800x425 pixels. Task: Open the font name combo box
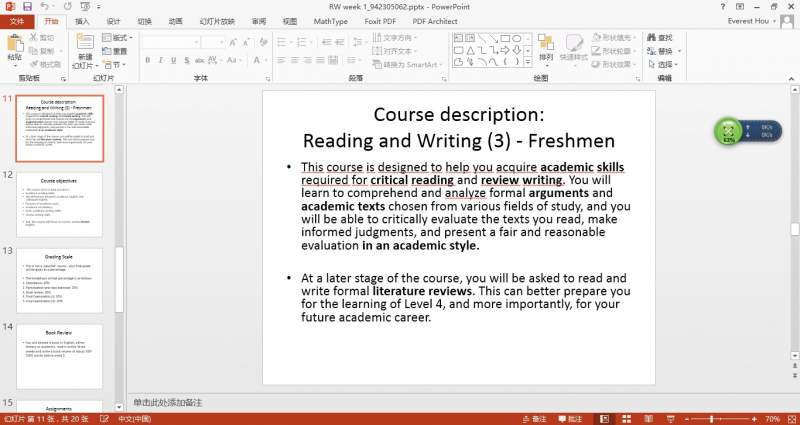point(170,42)
